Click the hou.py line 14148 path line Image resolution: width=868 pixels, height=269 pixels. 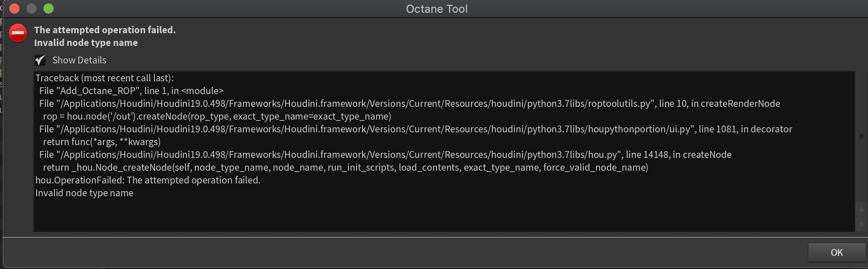pyautogui.click(x=385, y=155)
